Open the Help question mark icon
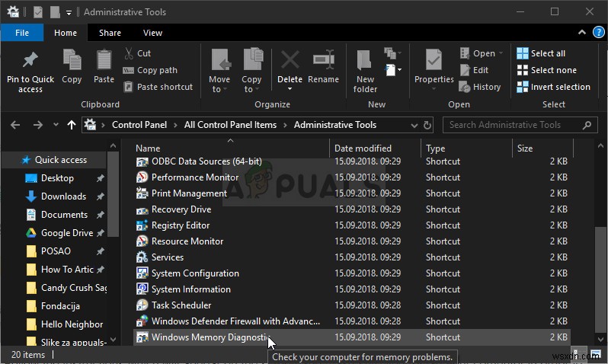This screenshot has height=364, width=608. pyautogui.click(x=599, y=33)
